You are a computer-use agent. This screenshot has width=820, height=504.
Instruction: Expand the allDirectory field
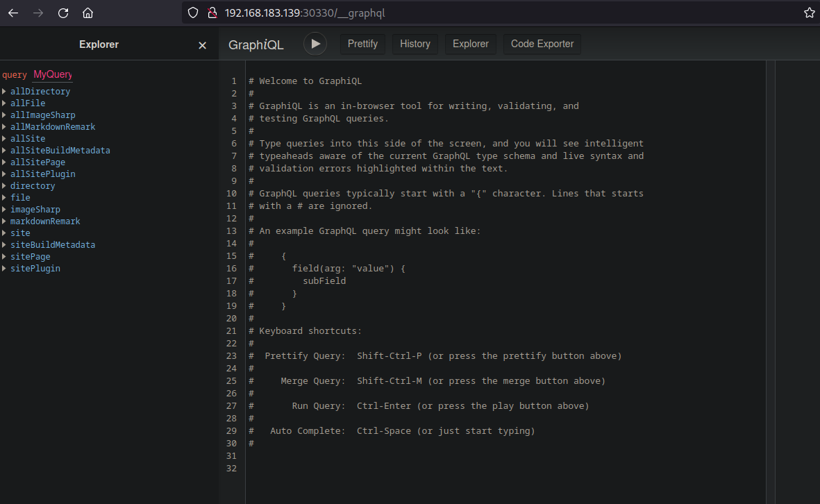pos(5,92)
